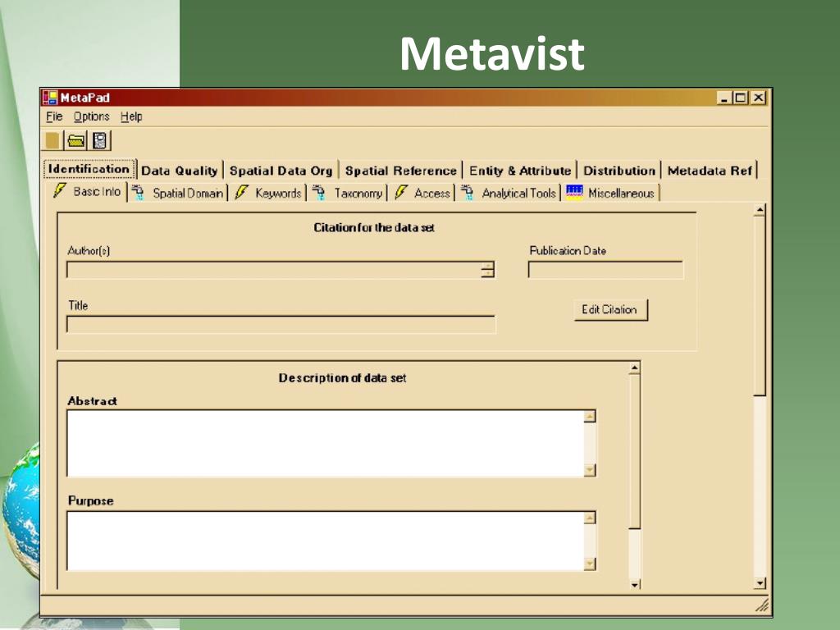Viewport: 840px width, 630px height.
Task: Open the Options menu
Action: click(92, 116)
